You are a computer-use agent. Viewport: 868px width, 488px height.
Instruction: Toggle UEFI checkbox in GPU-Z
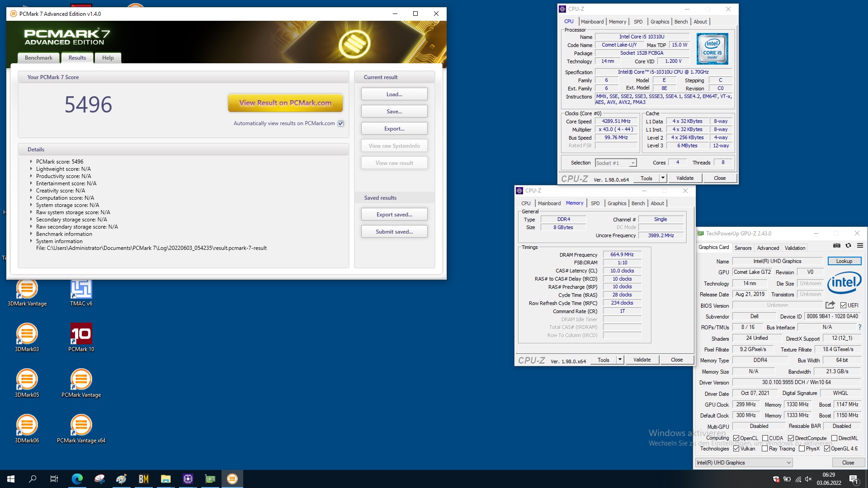coord(843,305)
